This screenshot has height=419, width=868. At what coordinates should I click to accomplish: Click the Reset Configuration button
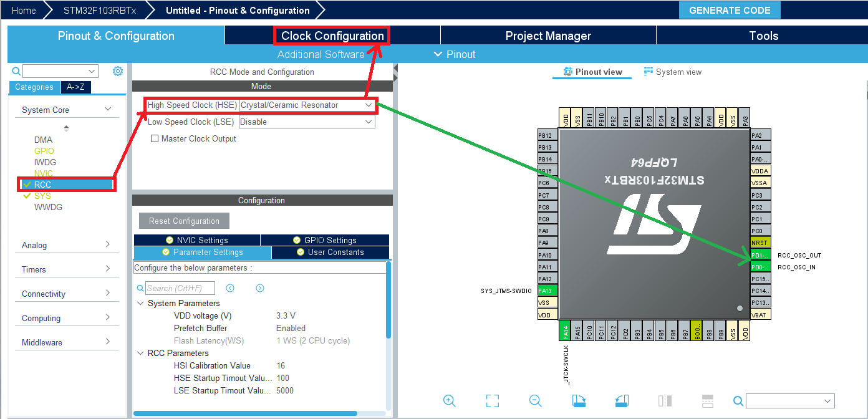(x=184, y=221)
